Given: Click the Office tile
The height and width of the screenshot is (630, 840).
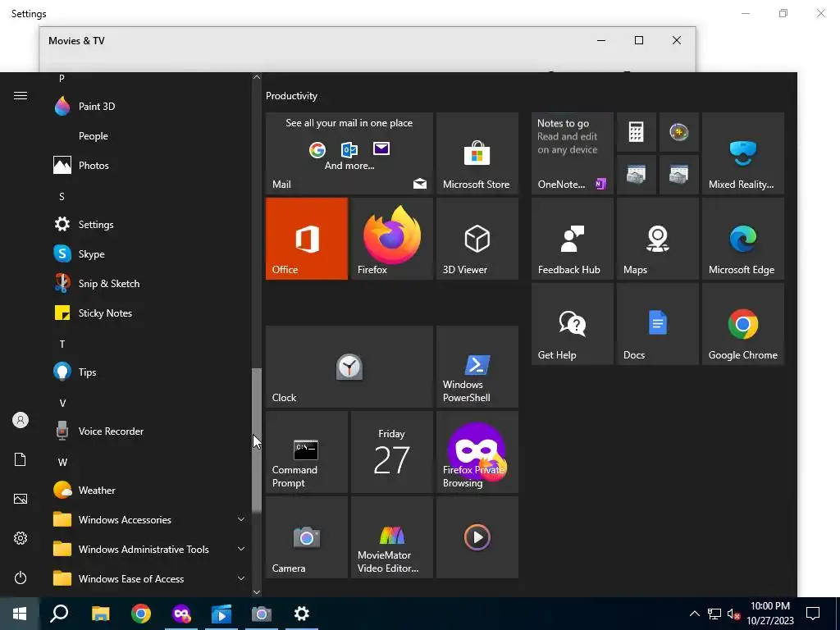Looking at the screenshot, I should click(x=307, y=239).
